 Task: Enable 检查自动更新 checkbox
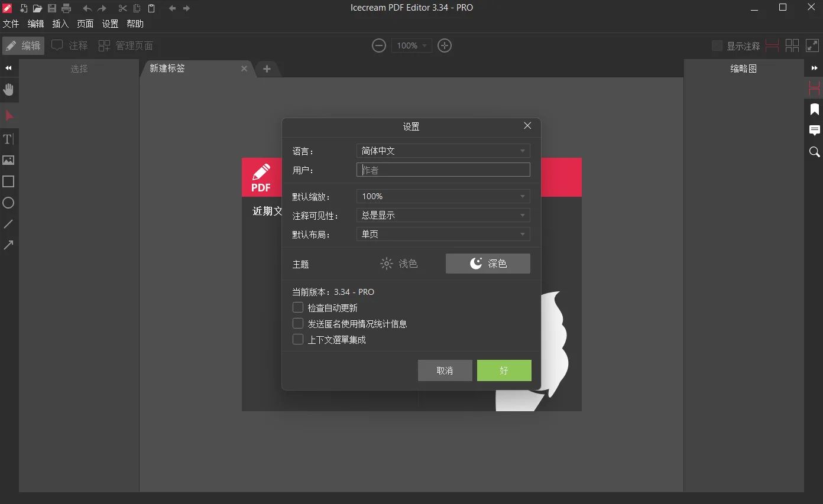pos(298,307)
